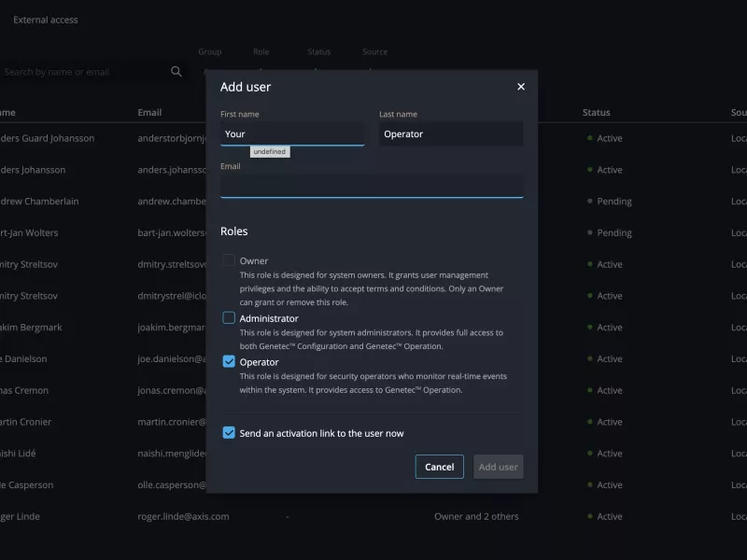Check the Administrator role checkbox
The width and height of the screenshot is (747, 560).
coord(228,317)
